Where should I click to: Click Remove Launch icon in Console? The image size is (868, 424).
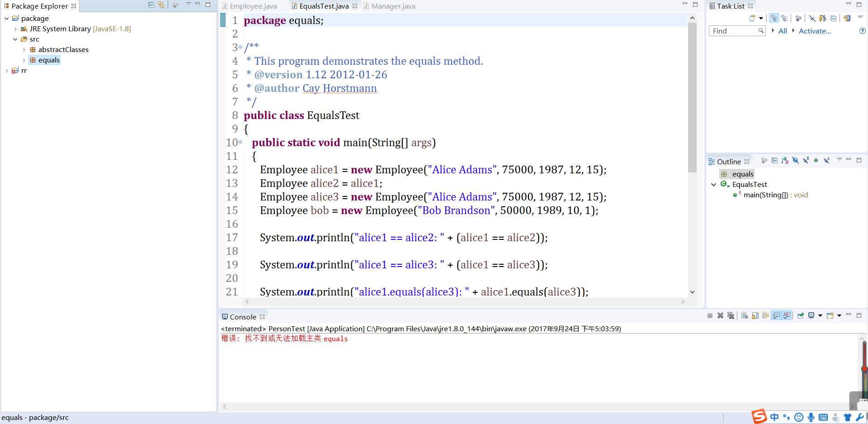[x=720, y=315]
